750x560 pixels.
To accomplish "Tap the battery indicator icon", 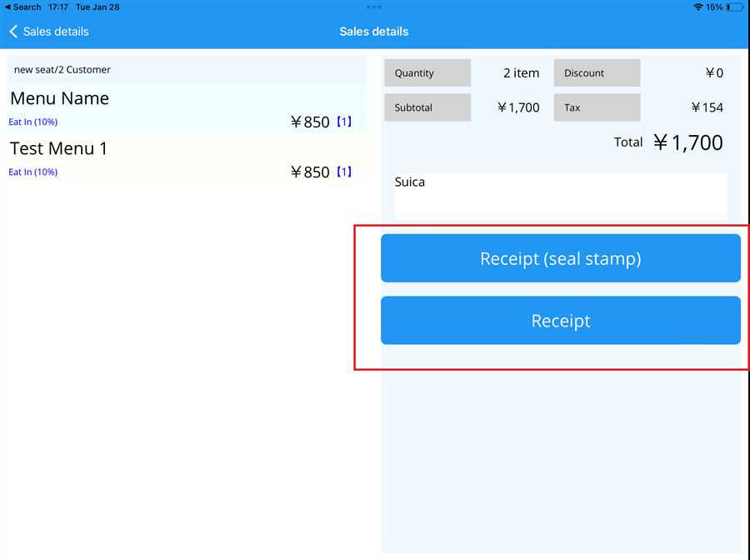I will [x=734, y=7].
